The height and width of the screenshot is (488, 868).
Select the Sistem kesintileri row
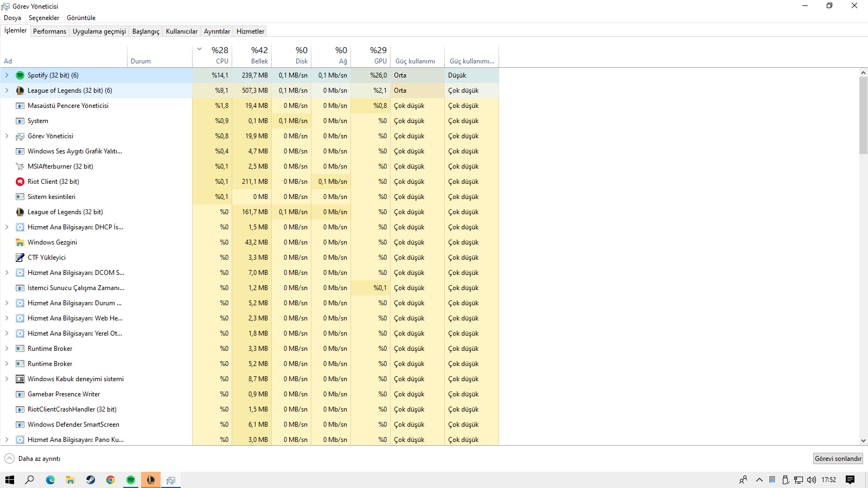tap(250, 197)
